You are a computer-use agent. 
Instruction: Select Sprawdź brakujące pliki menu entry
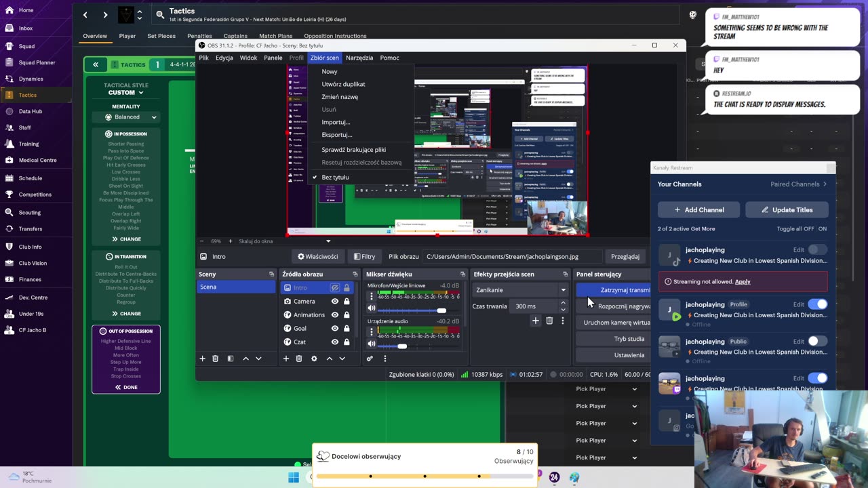(353, 150)
